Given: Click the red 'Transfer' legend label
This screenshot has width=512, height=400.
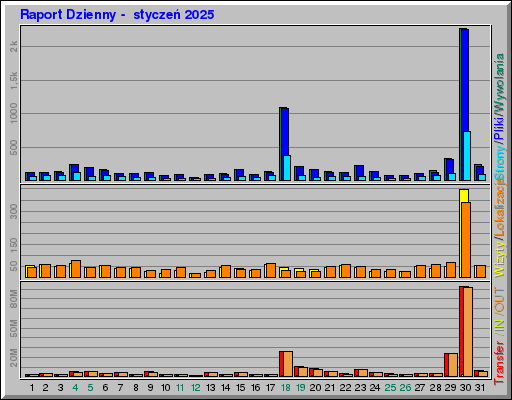Looking at the screenshot, I should [x=500, y=363].
